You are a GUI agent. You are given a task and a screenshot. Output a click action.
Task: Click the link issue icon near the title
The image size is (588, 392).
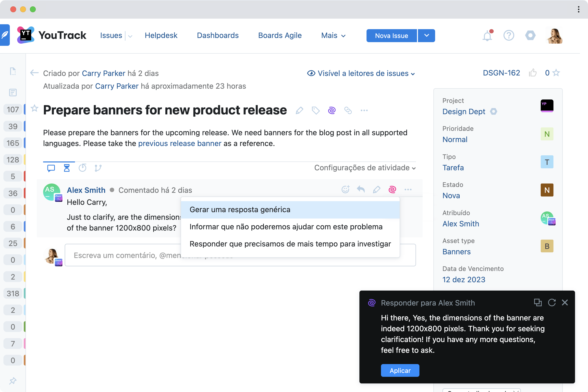click(x=348, y=110)
